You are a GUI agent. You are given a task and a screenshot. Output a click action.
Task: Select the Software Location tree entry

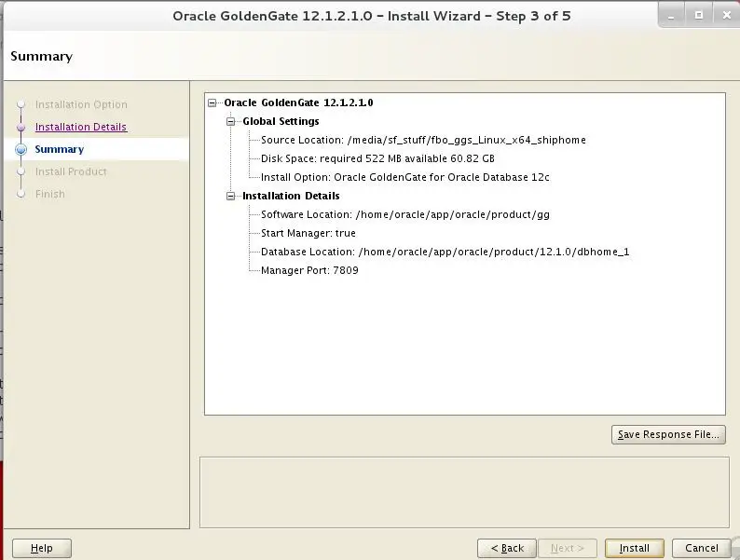pos(405,214)
